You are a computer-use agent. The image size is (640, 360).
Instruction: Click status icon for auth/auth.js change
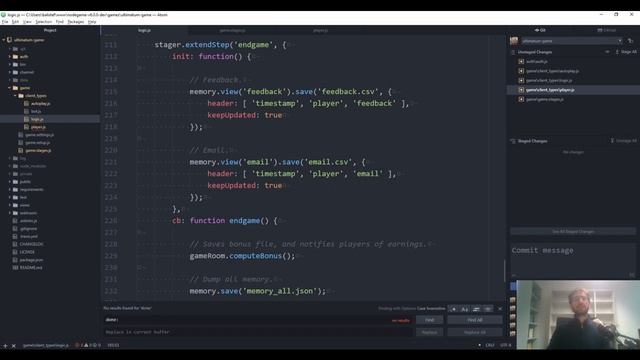pyautogui.click(x=521, y=61)
